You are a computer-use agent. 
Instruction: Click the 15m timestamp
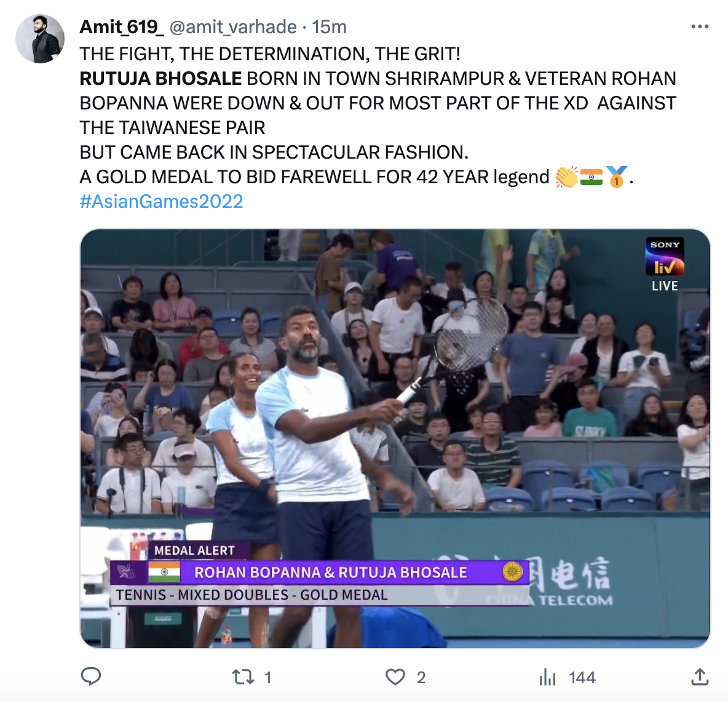[329, 27]
